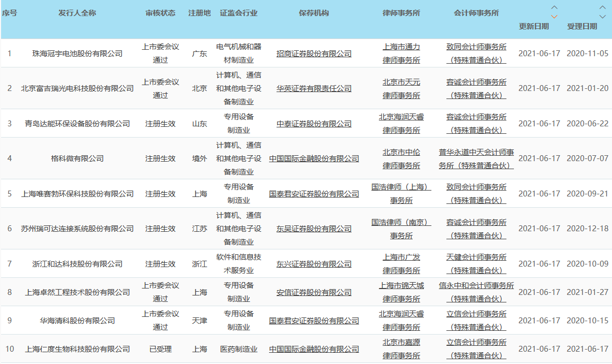Click the 保荐机构 column header
This screenshot has height=364, width=612.
tap(314, 13)
